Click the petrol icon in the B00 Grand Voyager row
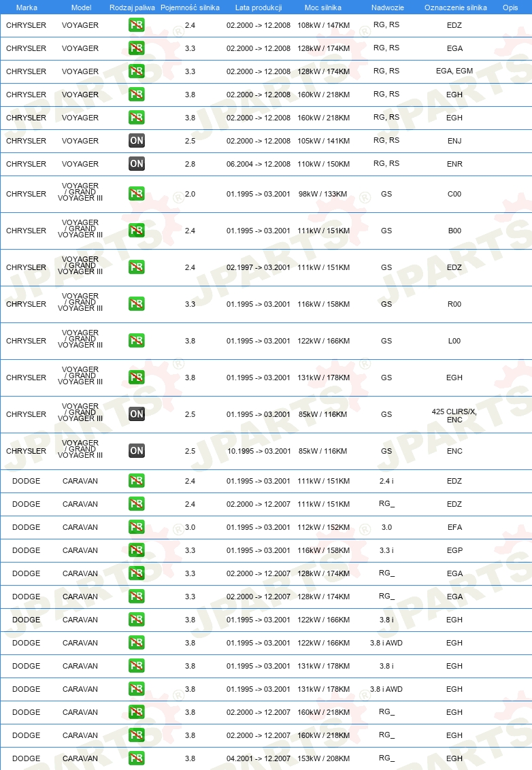532x770 pixels. pos(137,231)
